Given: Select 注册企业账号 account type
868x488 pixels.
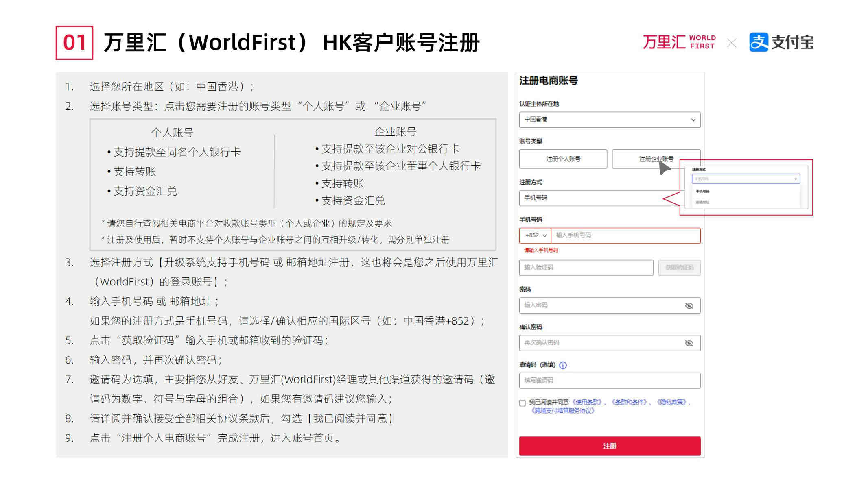Looking at the screenshot, I should [656, 159].
